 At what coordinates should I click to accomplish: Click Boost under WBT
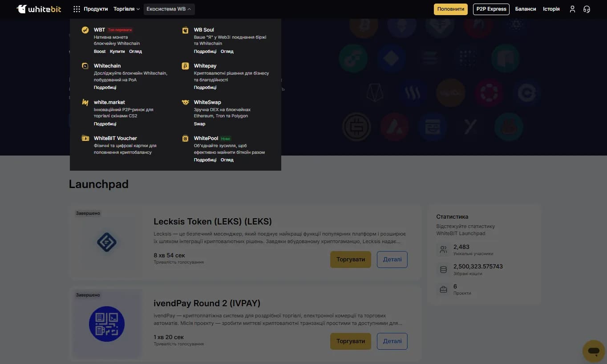pyautogui.click(x=100, y=52)
